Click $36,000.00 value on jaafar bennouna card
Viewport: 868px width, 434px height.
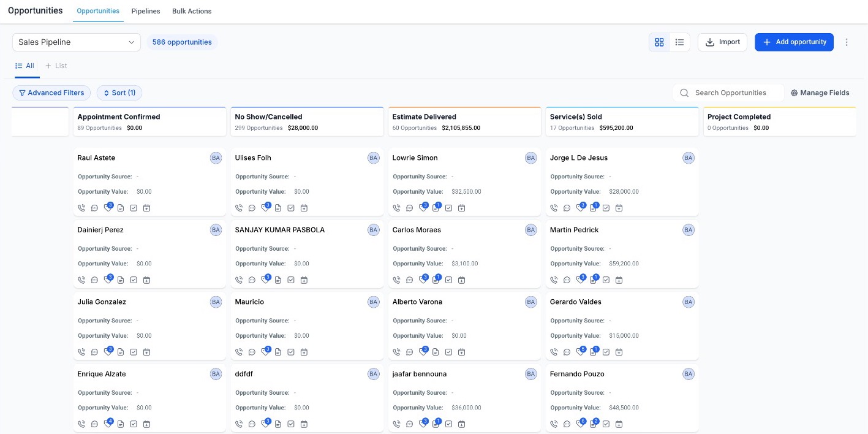[x=466, y=408]
